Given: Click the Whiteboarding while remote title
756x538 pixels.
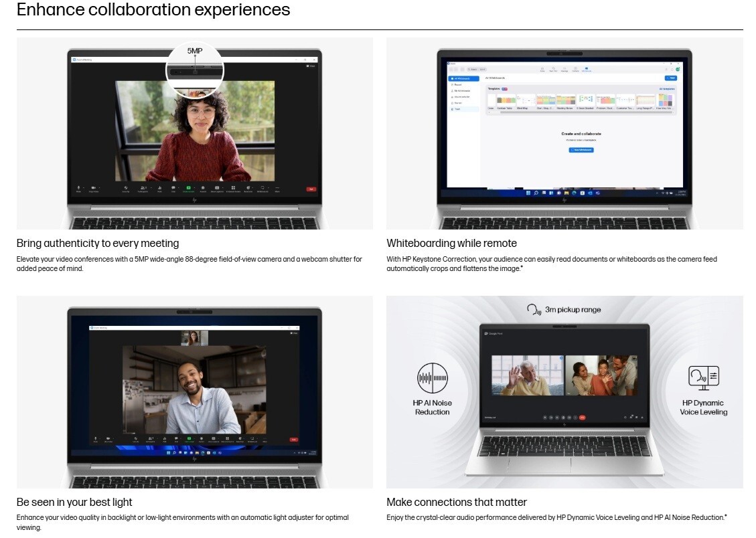Looking at the screenshot, I should (451, 243).
